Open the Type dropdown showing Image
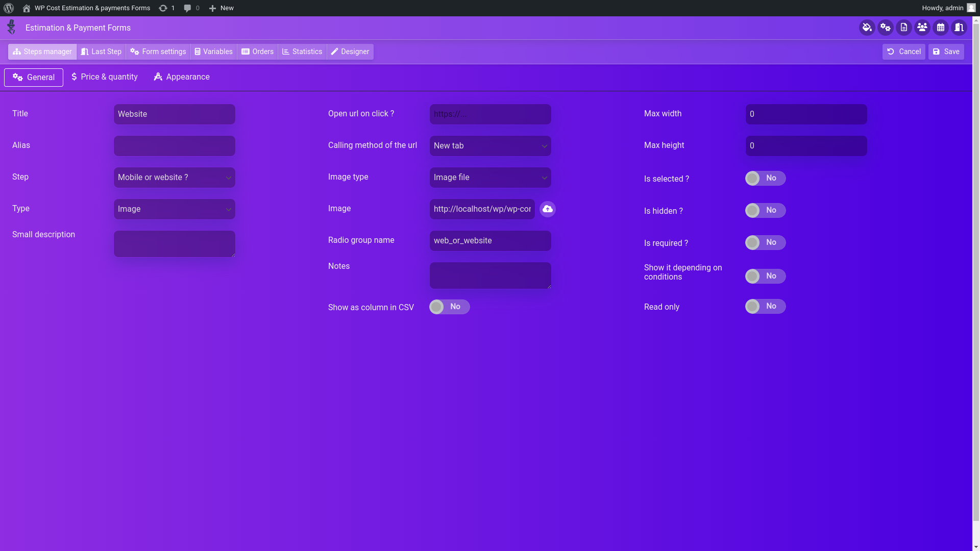 point(175,209)
